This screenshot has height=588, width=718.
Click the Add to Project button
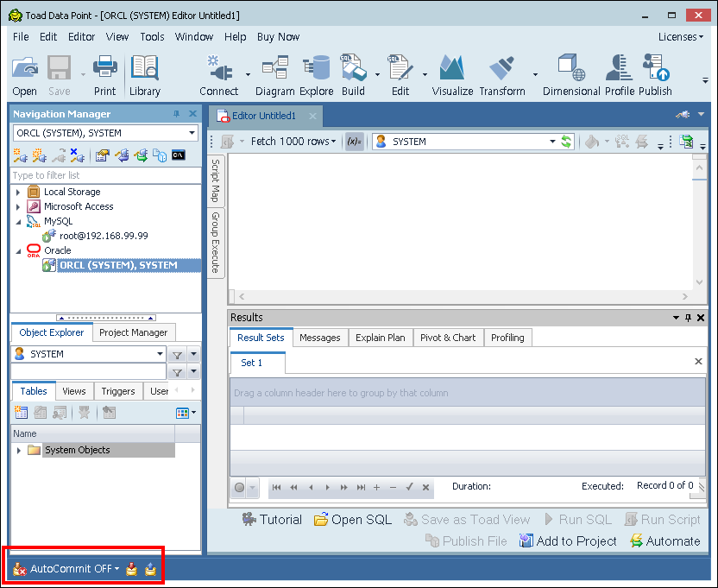[568, 541]
